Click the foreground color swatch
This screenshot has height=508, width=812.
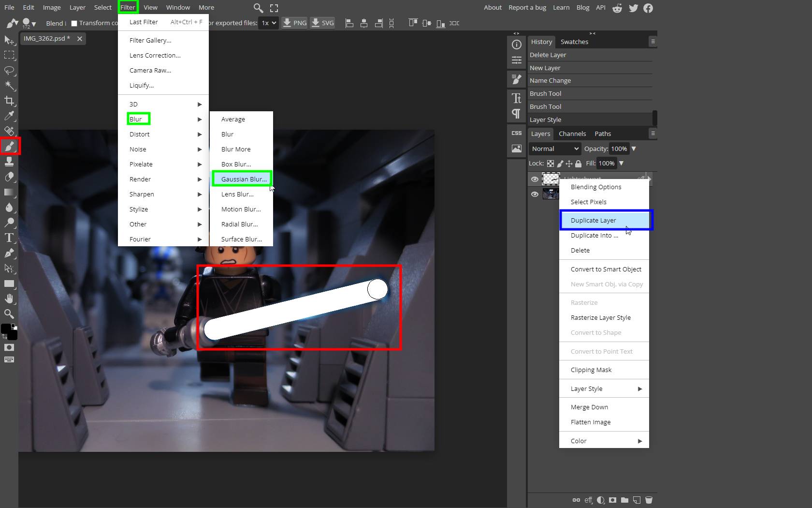click(x=6, y=329)
